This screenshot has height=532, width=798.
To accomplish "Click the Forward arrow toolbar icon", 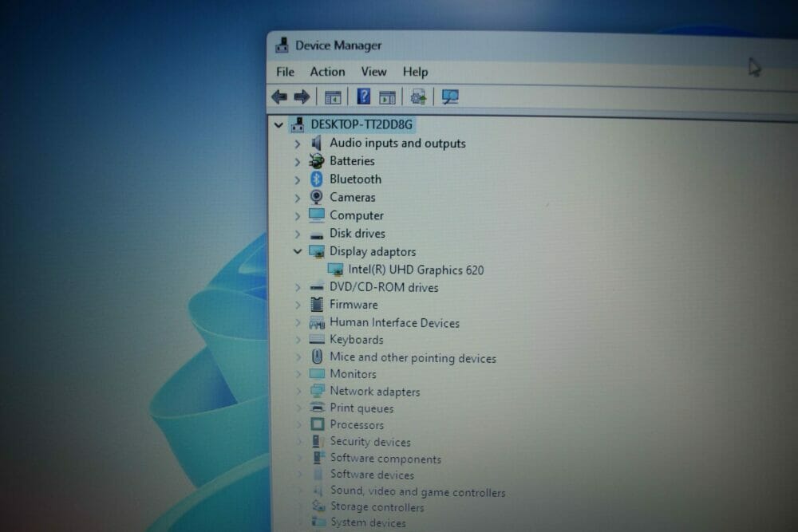I will click(302, 97).
